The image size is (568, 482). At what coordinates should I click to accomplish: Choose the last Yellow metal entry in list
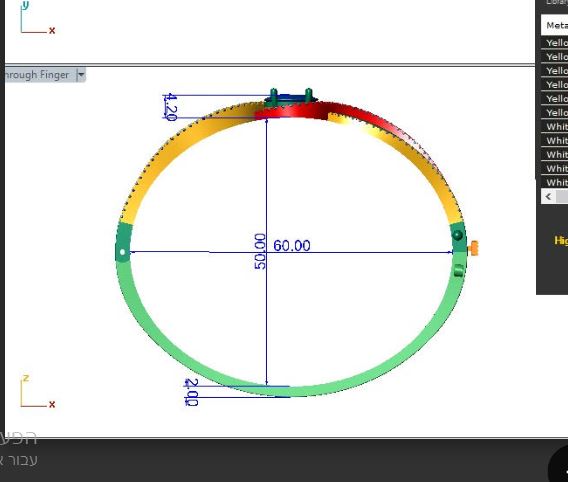555,113
